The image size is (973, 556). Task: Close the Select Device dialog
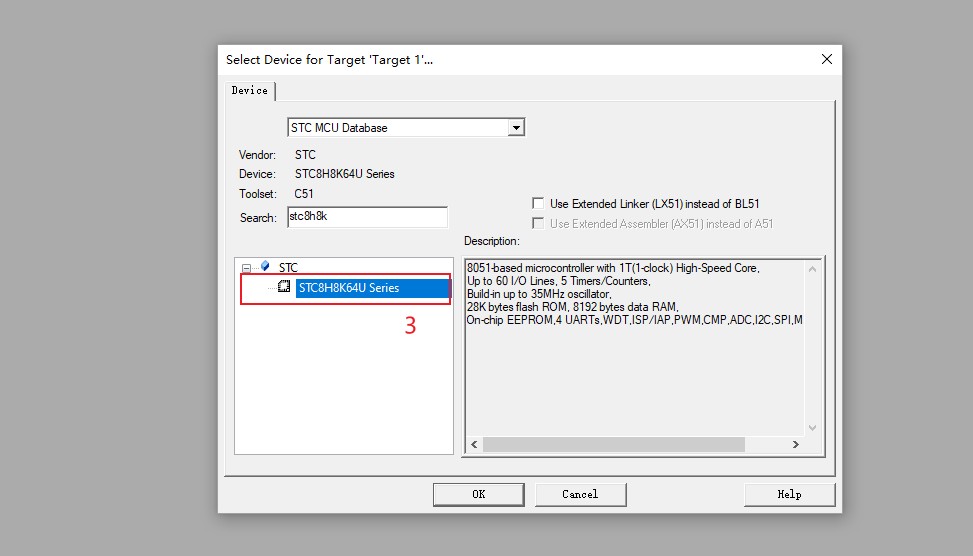point(827,59)
